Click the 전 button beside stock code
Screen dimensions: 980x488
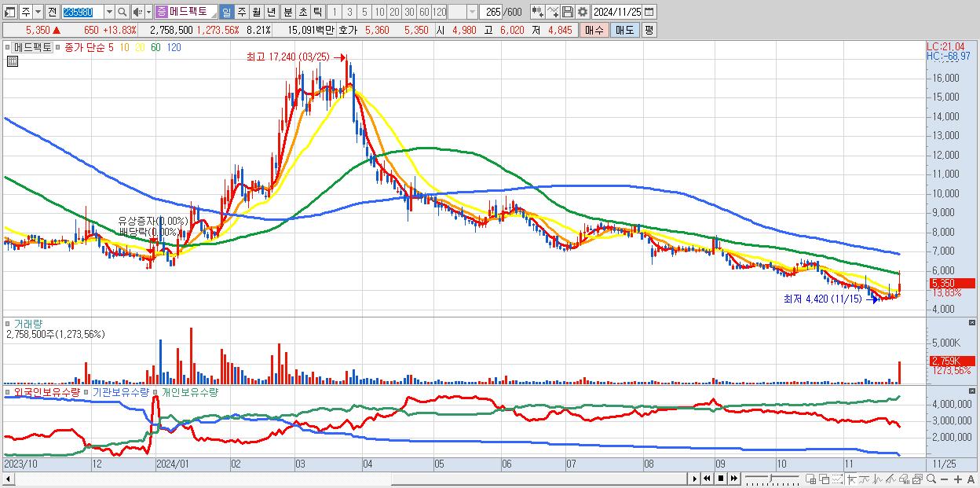52,12
